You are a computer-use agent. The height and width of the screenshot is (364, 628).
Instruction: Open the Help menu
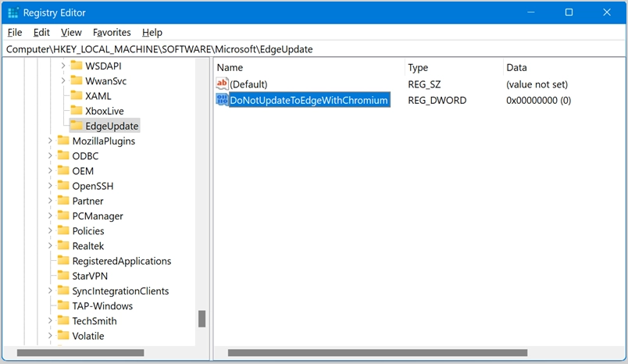(x=152, y=33)
